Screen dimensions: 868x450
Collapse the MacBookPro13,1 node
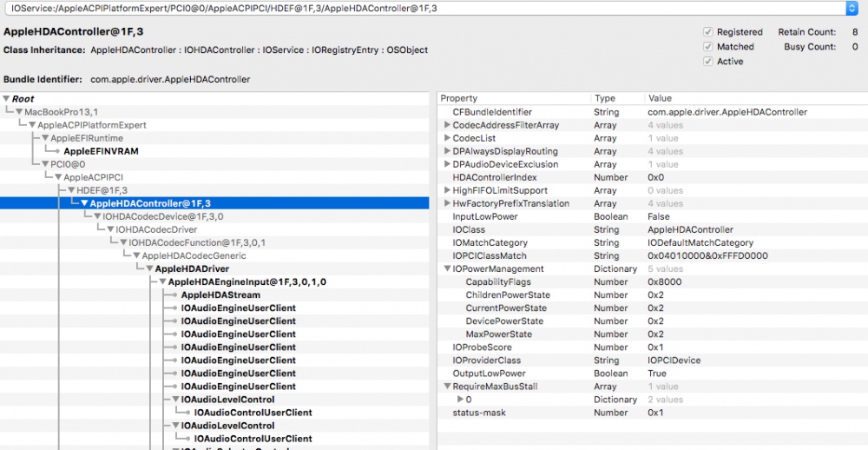19,112
